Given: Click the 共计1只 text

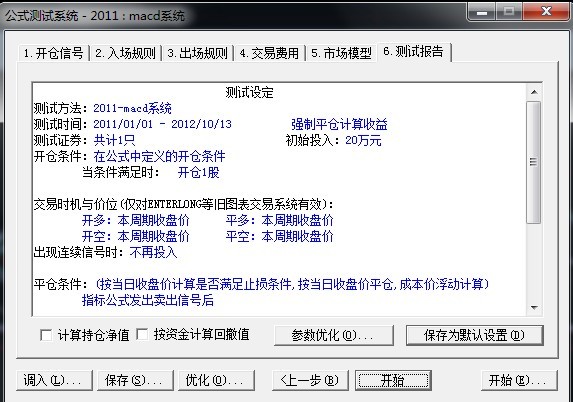Looking at the screenshot, I should coord(114,140).
